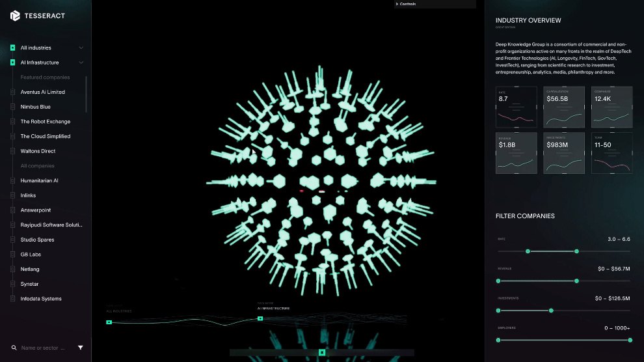Open Humanitarian AI company
The image size is (644, 362).
(x=40, y=181)
